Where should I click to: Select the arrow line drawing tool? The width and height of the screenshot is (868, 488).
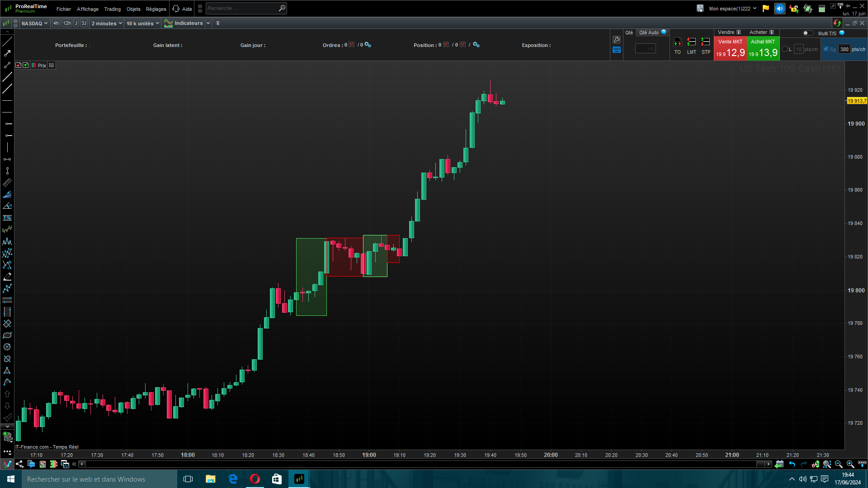point(7,53)
